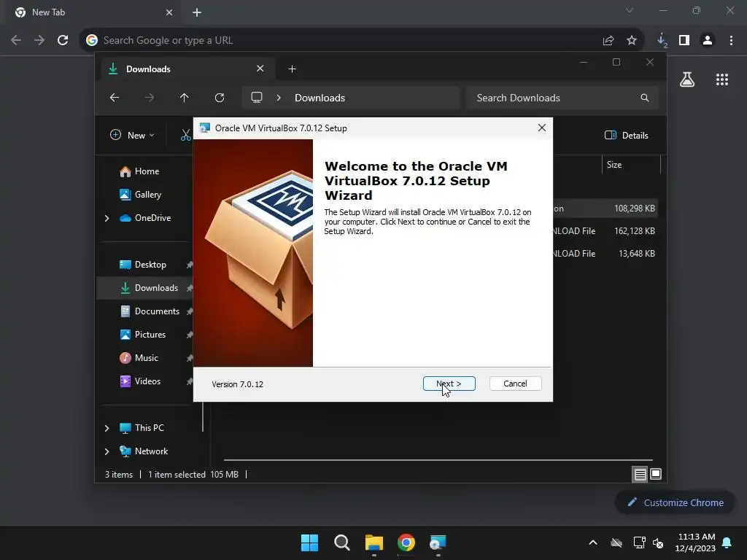Switch to details list view icon
Image resolution: width=747 pixels, height=560 pixels.
640,474
